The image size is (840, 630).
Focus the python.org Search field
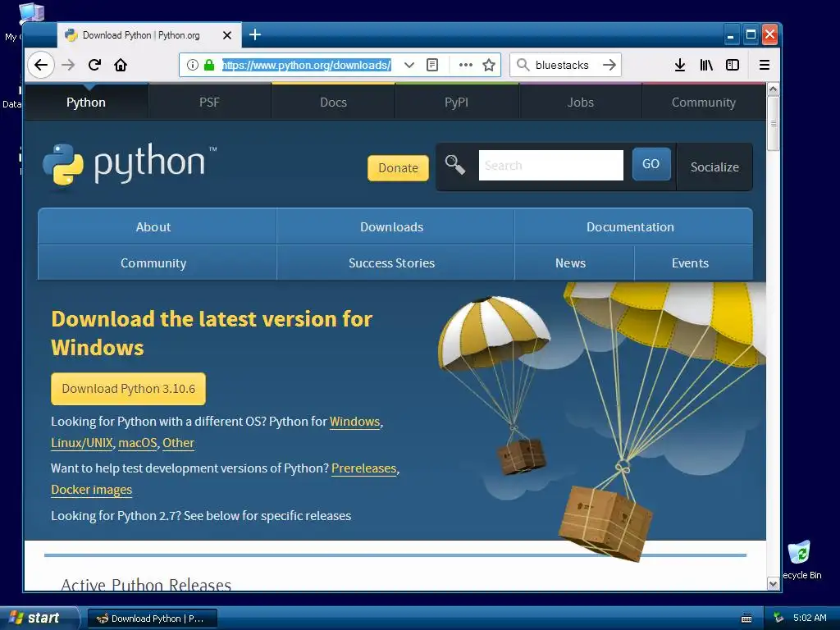click(550, 165)
